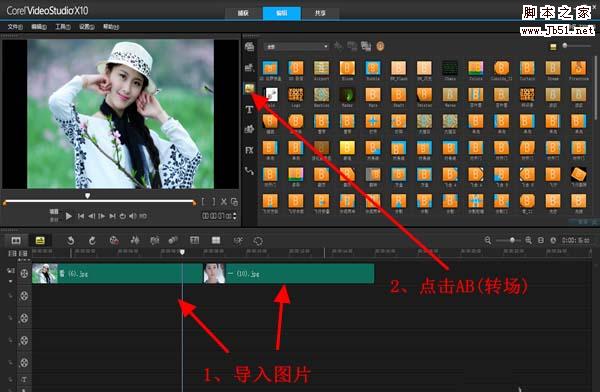Open the File menu (文件)
Screen dimensions: 600x392
click(15, 27)
